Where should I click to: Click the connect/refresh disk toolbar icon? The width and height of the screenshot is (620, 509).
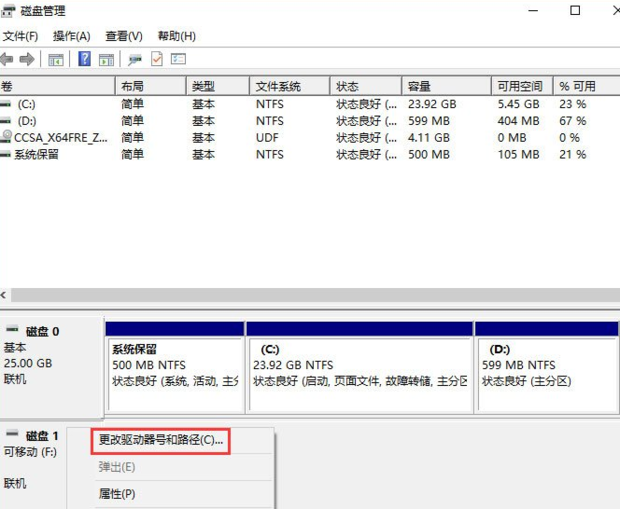click(135, 60)
